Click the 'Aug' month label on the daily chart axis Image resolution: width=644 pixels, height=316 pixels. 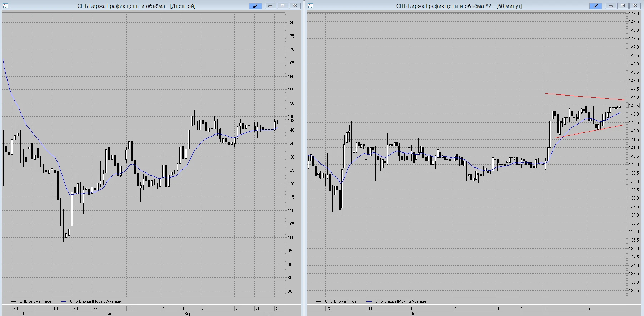click(x=111, y=314)
